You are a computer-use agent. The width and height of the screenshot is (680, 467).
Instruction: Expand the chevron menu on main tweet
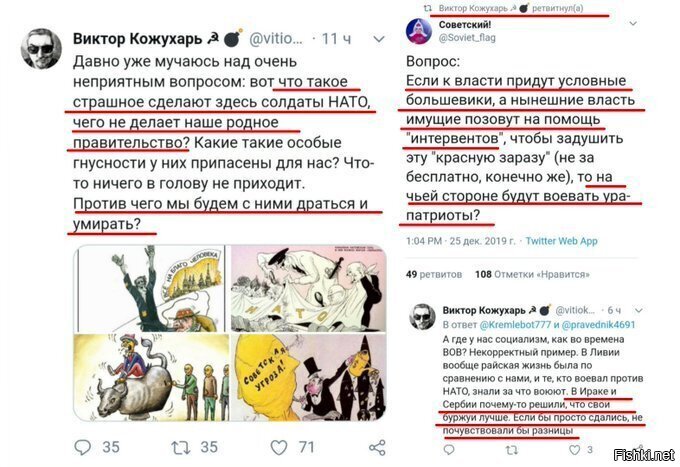[379, 39]
